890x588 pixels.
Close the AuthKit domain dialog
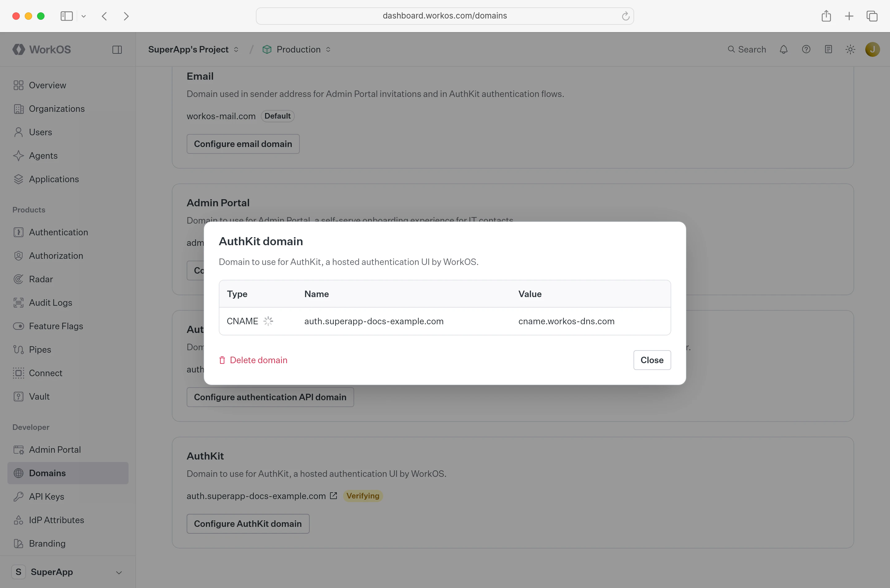(x=652, y=360)
